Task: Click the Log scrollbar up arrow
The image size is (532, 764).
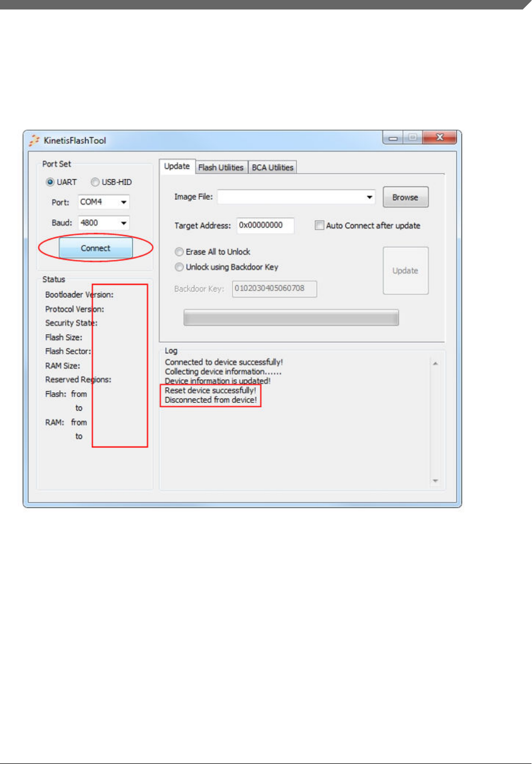Action: (436, 363)
